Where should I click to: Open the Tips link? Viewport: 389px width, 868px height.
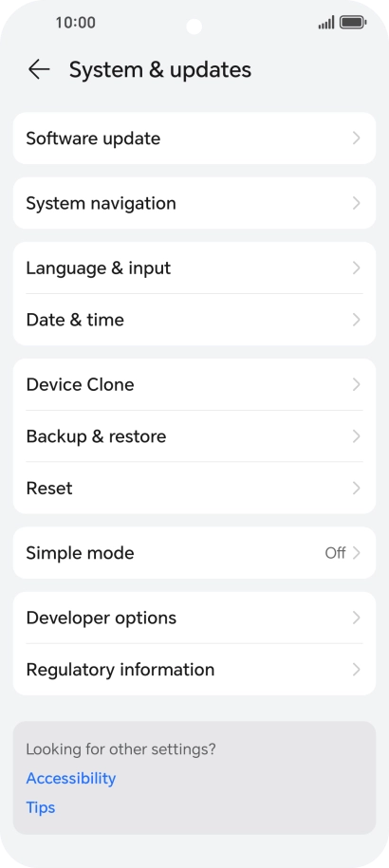click(41, 807)
